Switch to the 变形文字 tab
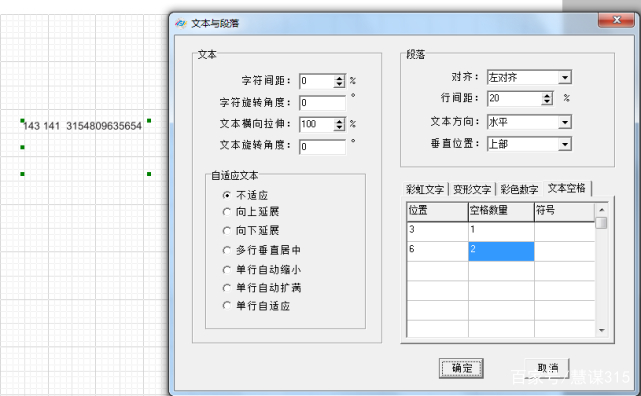The height and width of the screenshot is (396, 641). [472, 189]
